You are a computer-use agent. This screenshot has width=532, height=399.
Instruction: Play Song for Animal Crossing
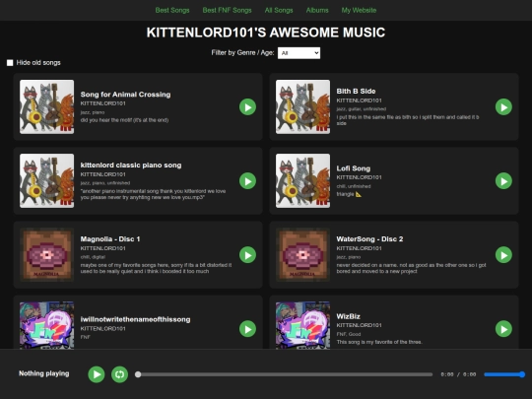pyautogui.click(x=247, y=107)
